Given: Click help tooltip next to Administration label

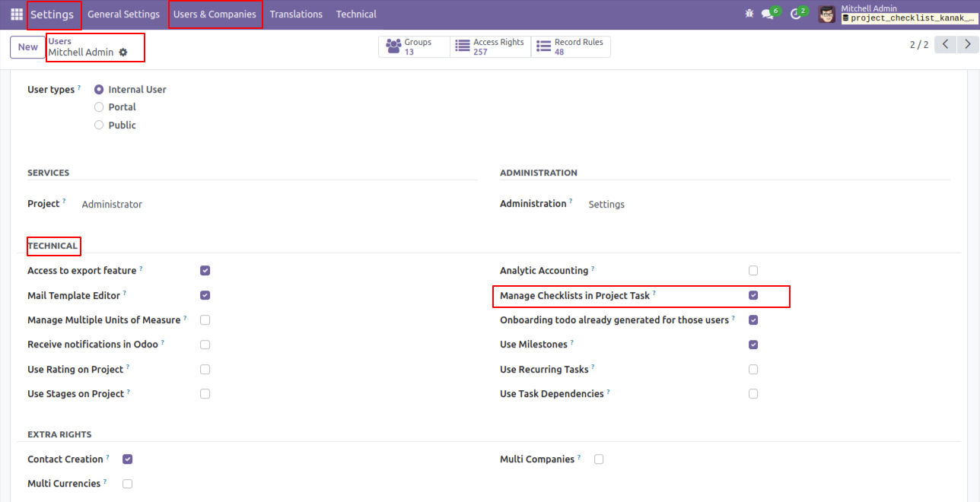Looking at the screenshot, I should (x=571, y=202).
